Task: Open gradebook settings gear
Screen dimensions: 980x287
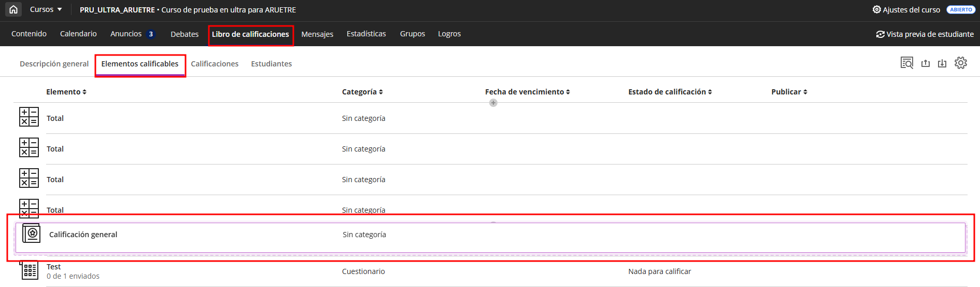Action: pyautogui.click(x=960, y=63)
